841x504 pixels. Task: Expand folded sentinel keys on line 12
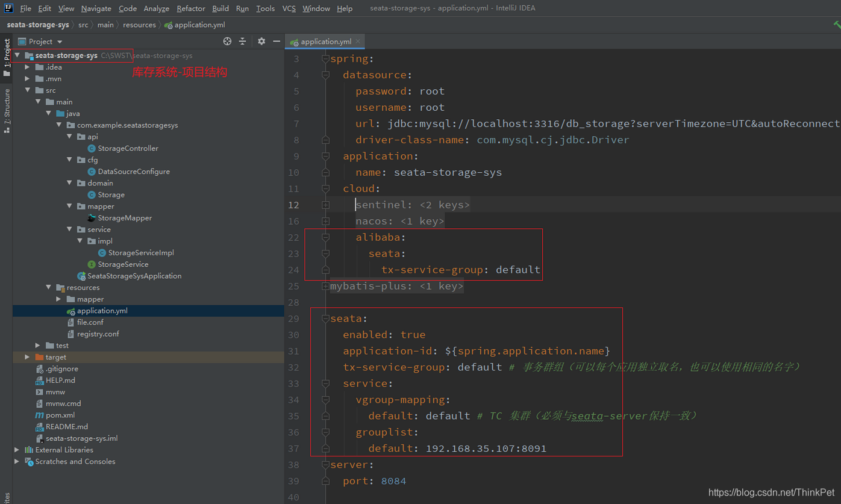[325, 205]
